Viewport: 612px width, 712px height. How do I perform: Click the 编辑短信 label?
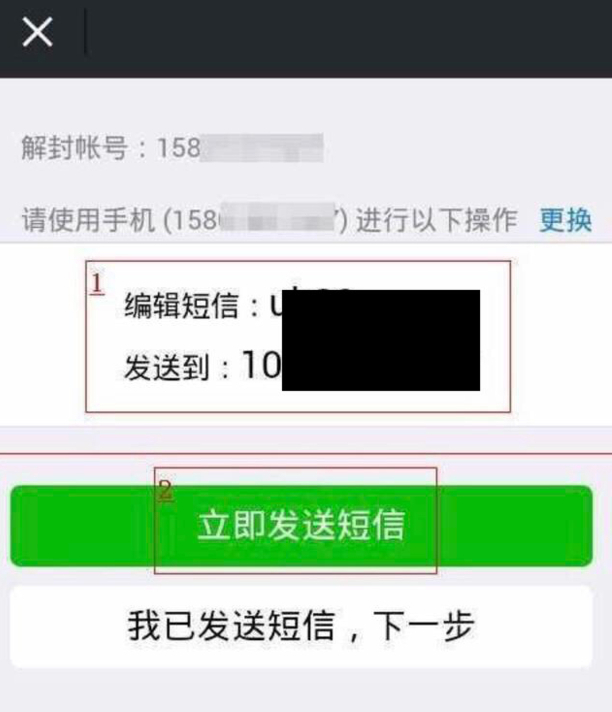[x=182, y=305]
